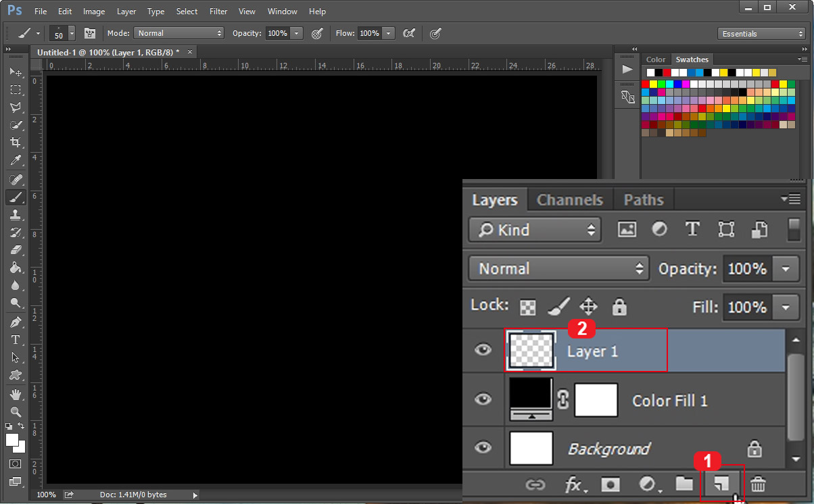The width and height of the screenshot is (814, 504).
Task: Toggle the layer filter on/off switch
Action: pos(794,228)
